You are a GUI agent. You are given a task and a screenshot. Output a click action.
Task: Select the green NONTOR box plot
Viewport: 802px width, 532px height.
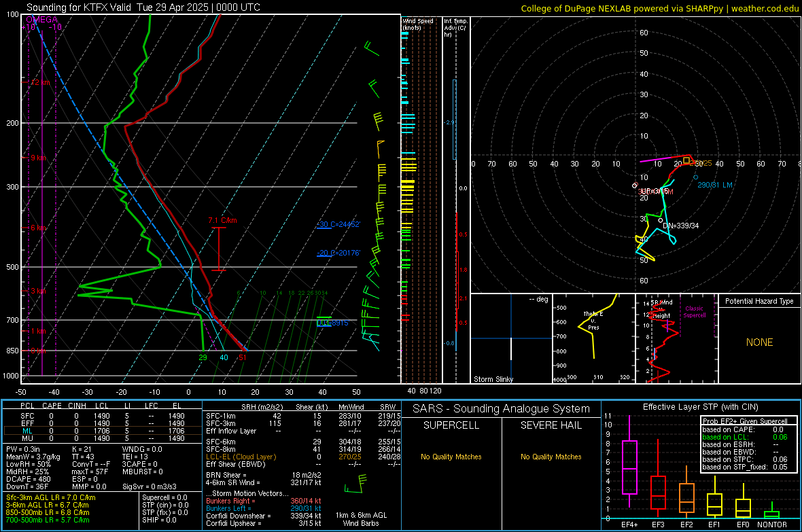(772, 512)
